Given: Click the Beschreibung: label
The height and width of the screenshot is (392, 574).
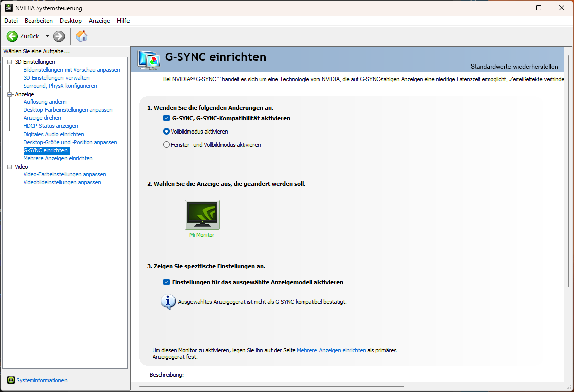Looking at the screenshot, I should (x=167, y=375).
